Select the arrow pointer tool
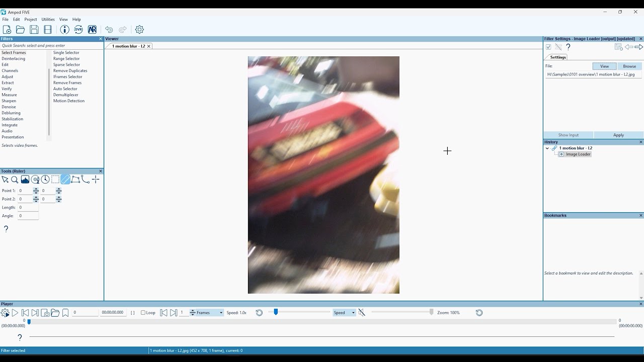 (5, 179)
